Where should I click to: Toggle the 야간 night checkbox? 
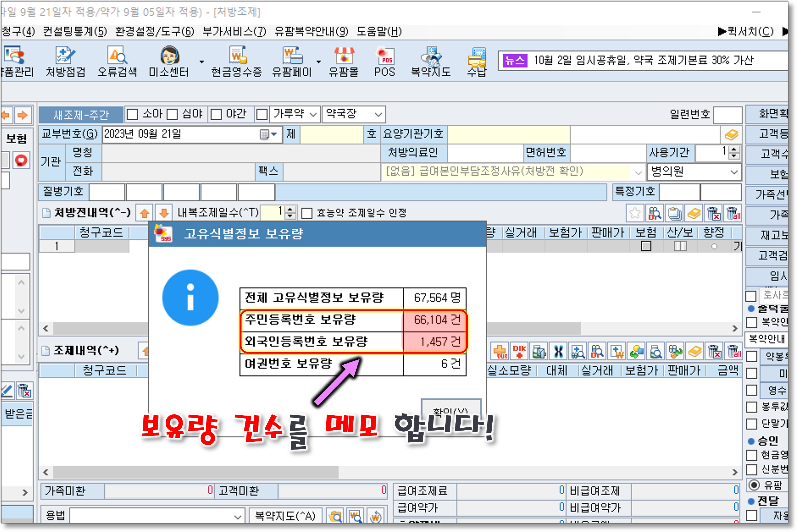(x=216, y=114)
